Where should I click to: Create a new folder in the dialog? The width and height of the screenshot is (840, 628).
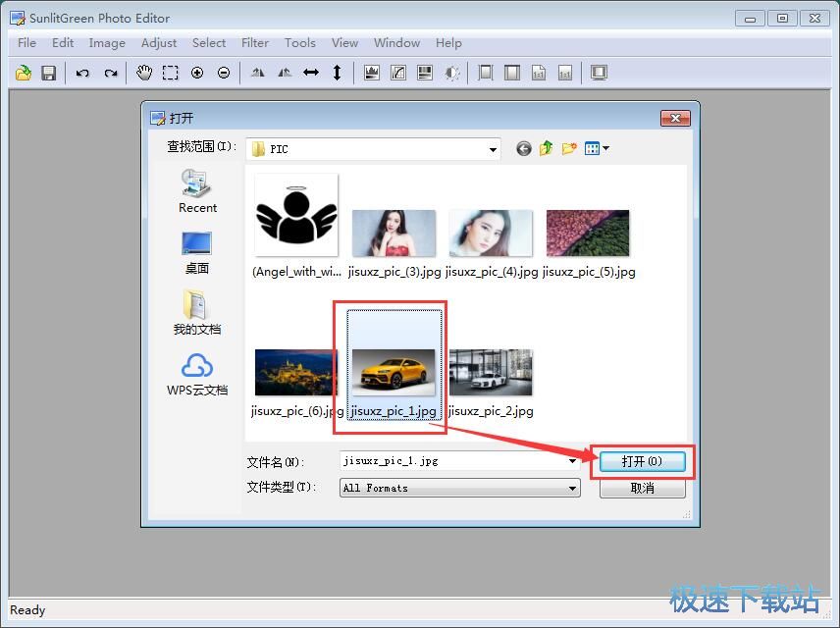569,148
